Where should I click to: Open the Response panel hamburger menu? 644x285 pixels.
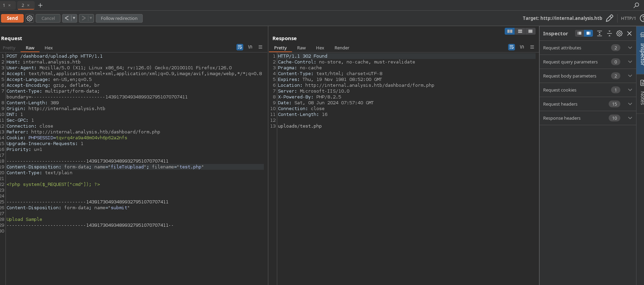pyautogui.click(x=532, y=47)
